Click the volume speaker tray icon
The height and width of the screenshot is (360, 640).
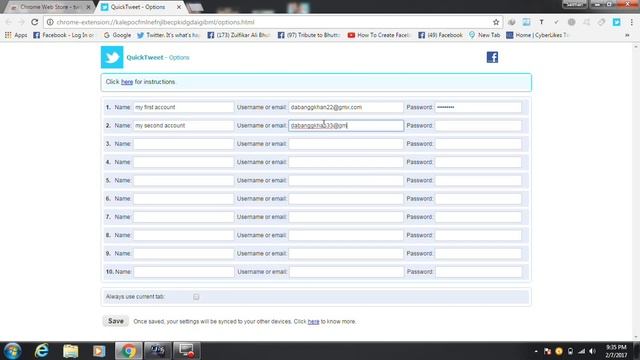pos(592,351)
